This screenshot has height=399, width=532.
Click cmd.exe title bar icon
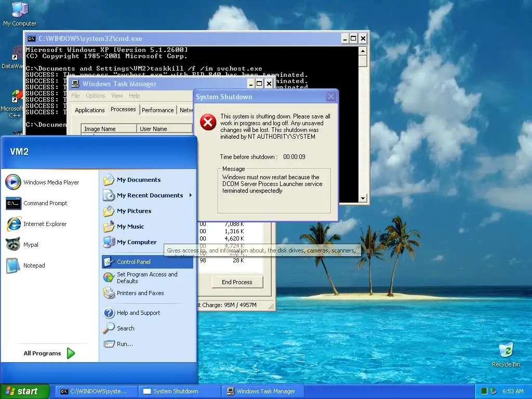(31, 38)
